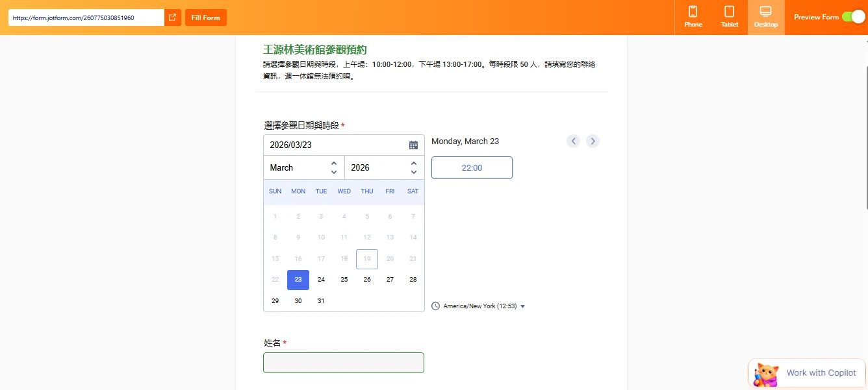This screenshot has width=868, height=390.
Task: Expand the America/New_York timezone dropdown
Action: click(x=523, y=305)
